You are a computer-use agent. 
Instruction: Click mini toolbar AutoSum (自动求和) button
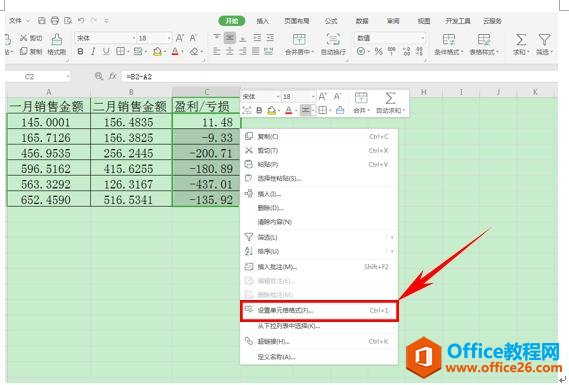390,103
